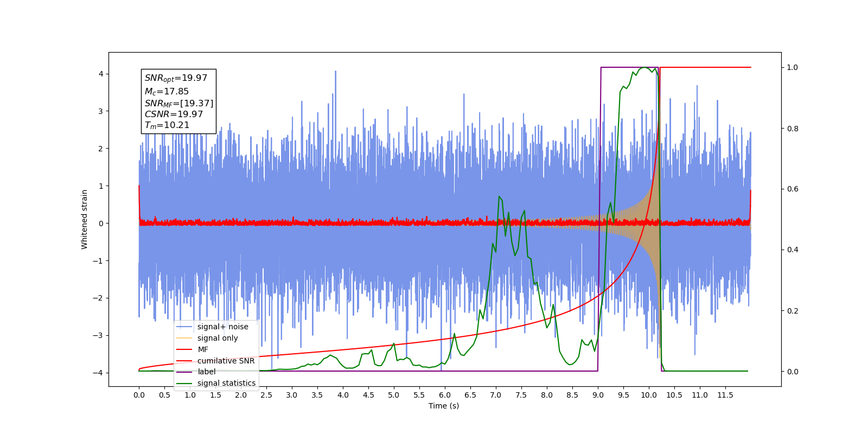The height and width of the screenshot is (434, 868).
Task: Click x-axis tick label 10.0
Action: 649,395
